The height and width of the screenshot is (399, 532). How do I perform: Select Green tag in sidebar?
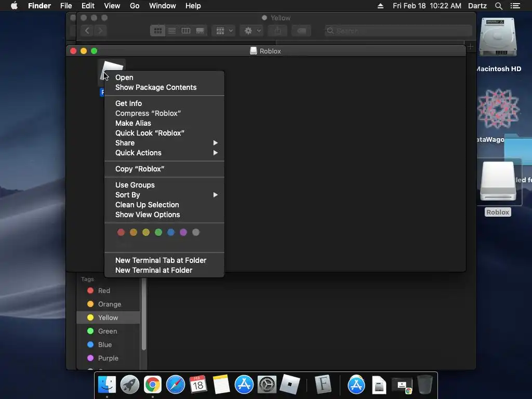108,331
